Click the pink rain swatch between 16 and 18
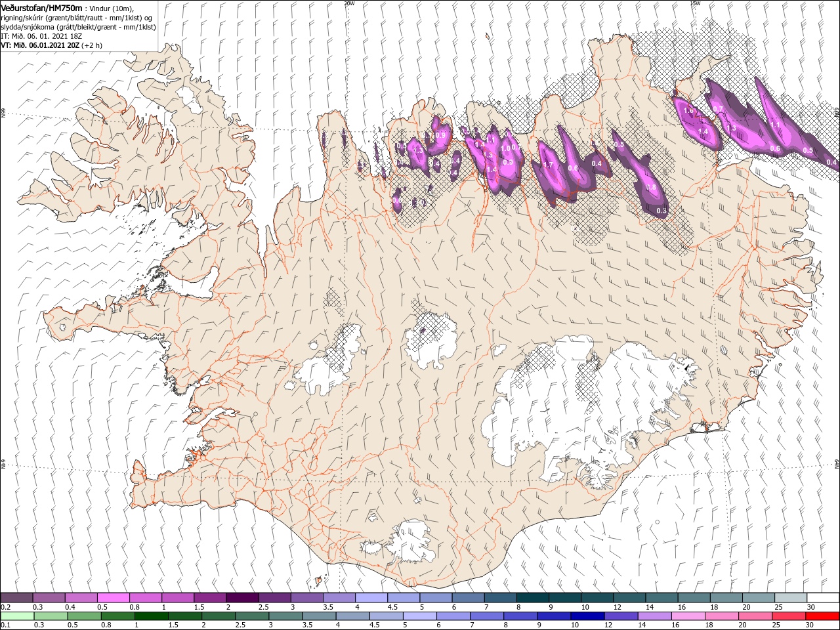 pyautogui.click(x=687, y=616)
